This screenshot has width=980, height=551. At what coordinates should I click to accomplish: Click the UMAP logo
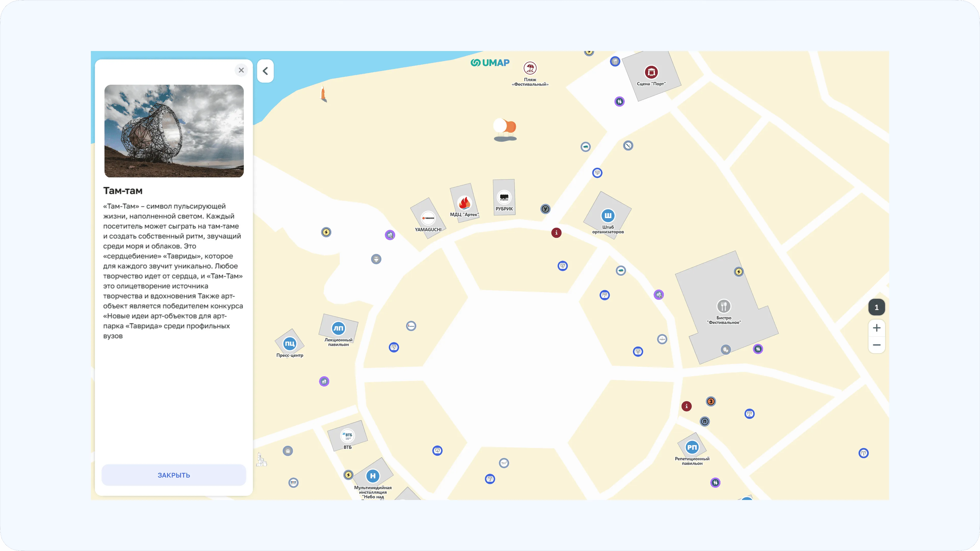tap(490, 63)
